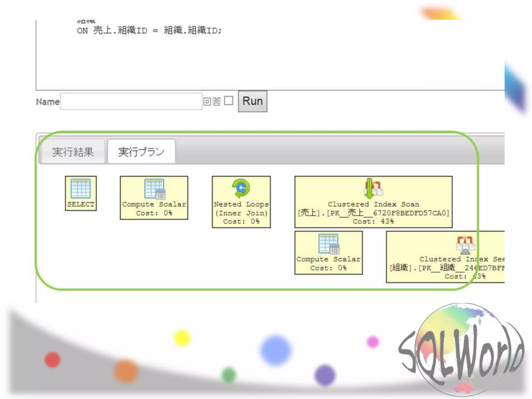Click the Nested Loops green arrows icon
The height and width of the screenshot is (399, 532).
241,188
